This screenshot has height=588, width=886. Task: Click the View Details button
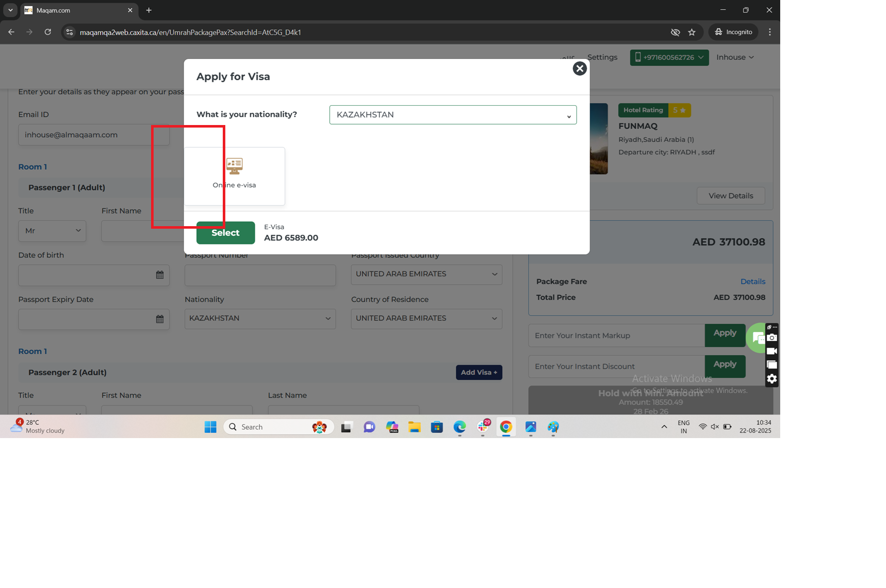[x=730, y=196]
